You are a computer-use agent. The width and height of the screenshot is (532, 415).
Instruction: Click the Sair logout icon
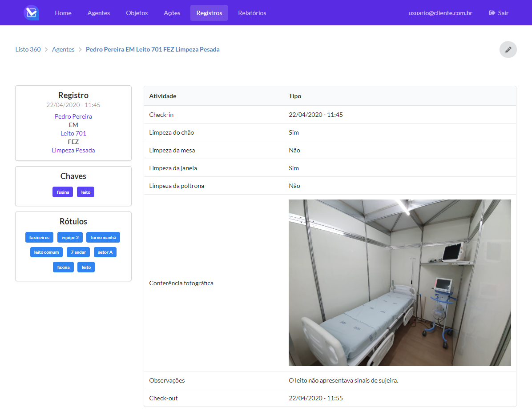coord(492,13)
